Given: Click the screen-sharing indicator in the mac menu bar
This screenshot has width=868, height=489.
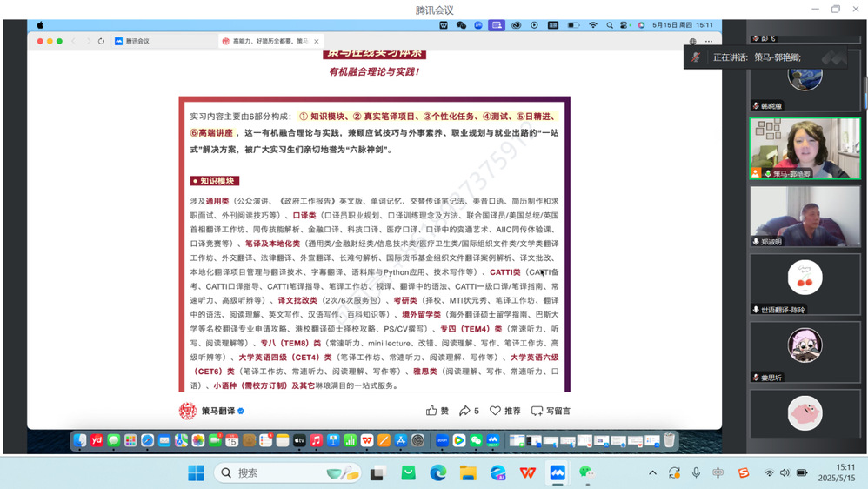Looking at the screenshot, I should coord(497,25).
